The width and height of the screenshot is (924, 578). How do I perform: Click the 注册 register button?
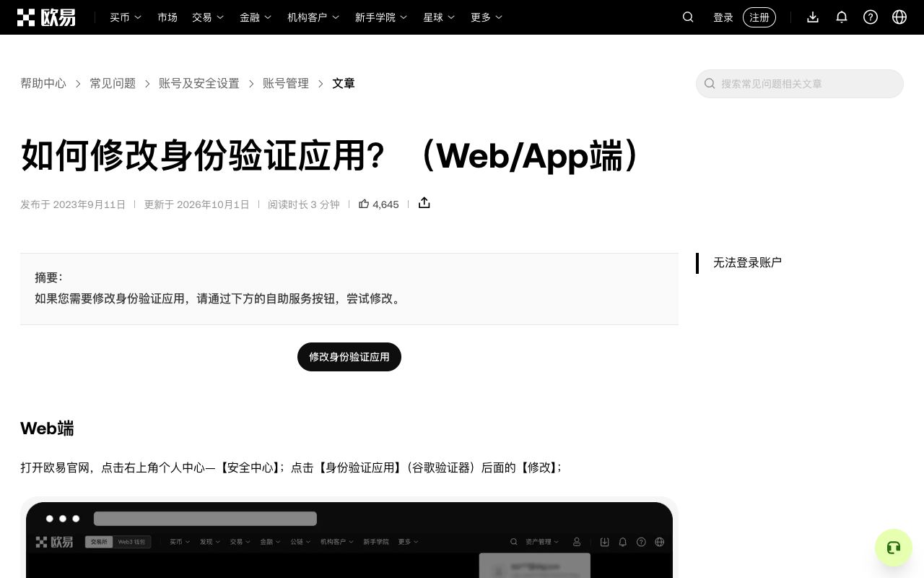[759, 17]
